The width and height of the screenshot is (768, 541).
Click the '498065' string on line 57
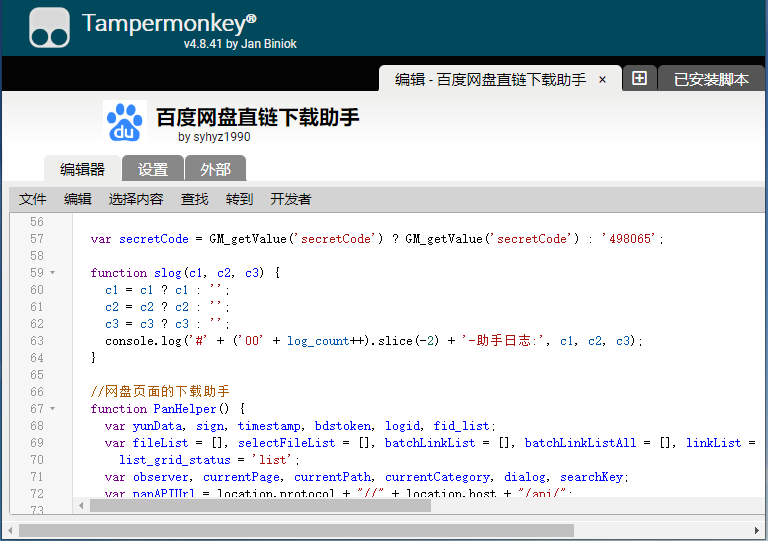(629, 239)
